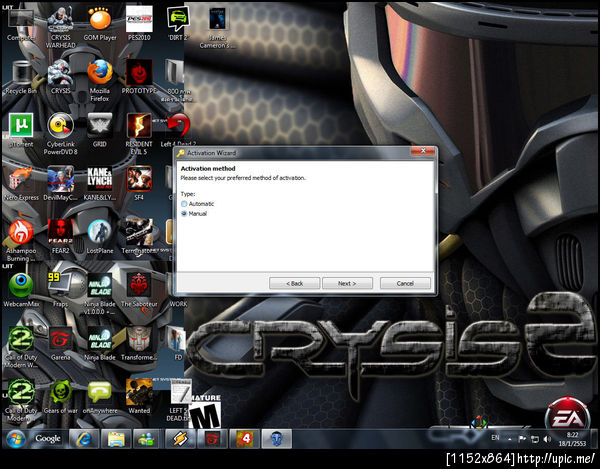Select the PES2010 desktop icon

click(x=139, y=24)
